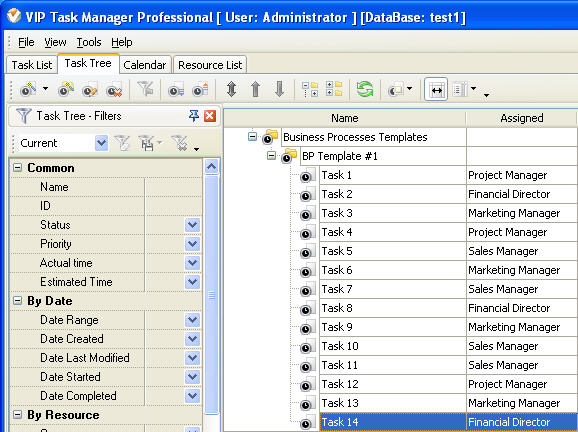Click the Task 7 clock status icon
The height and width of the screenshot is (432, 578).
click(307, 290)
